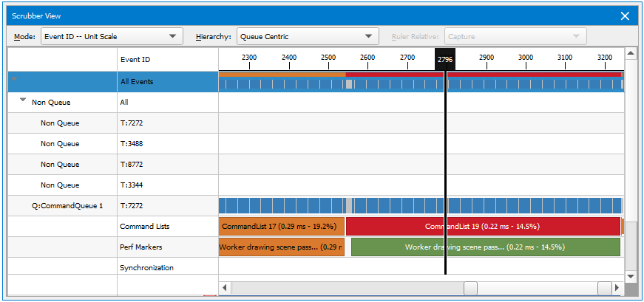The height and width of the screenshot is (302, 644).
Task: Click the Synchronization row label
Action: 146,268
